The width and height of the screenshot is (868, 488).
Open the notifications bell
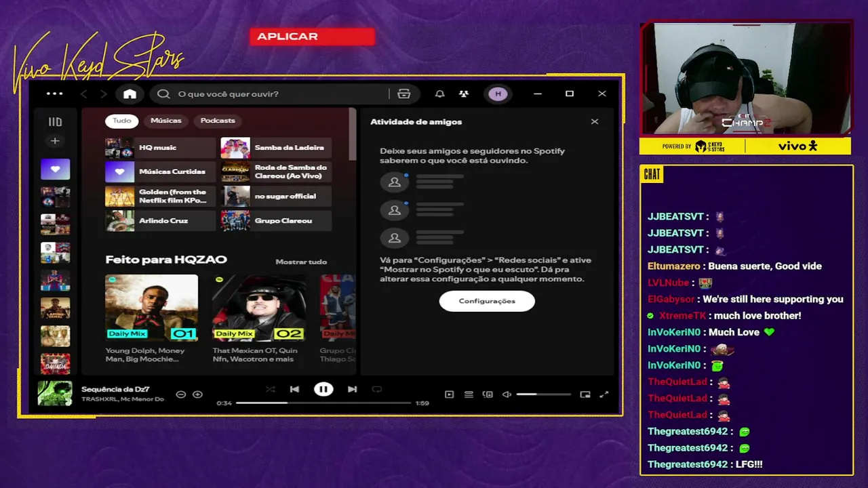pyautogui.click(x=439, y=94)
